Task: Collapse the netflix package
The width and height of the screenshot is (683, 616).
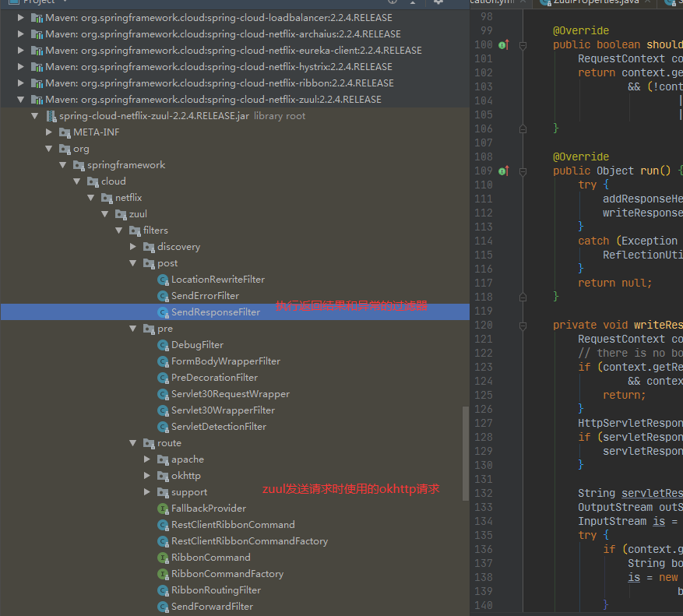Action: (90, 198)
